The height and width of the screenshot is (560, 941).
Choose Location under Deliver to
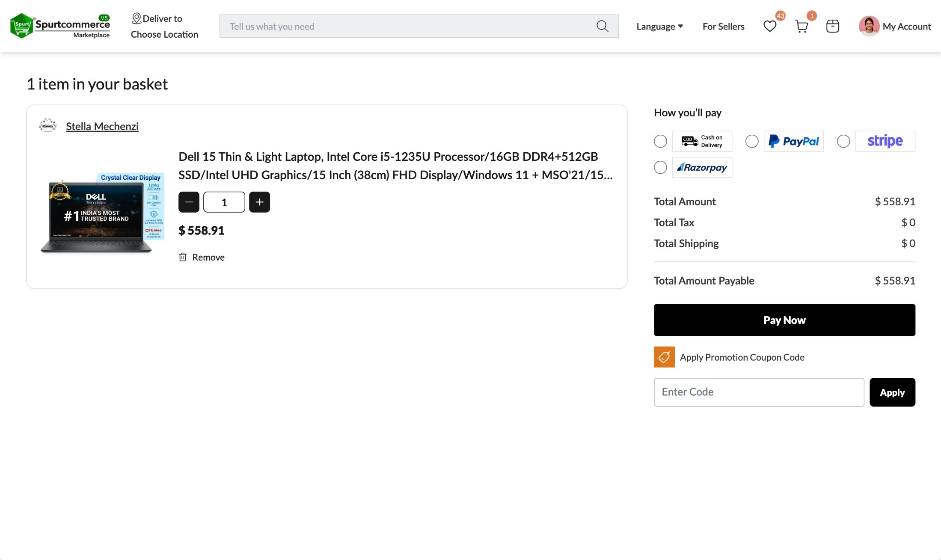(x=164, y=34)
